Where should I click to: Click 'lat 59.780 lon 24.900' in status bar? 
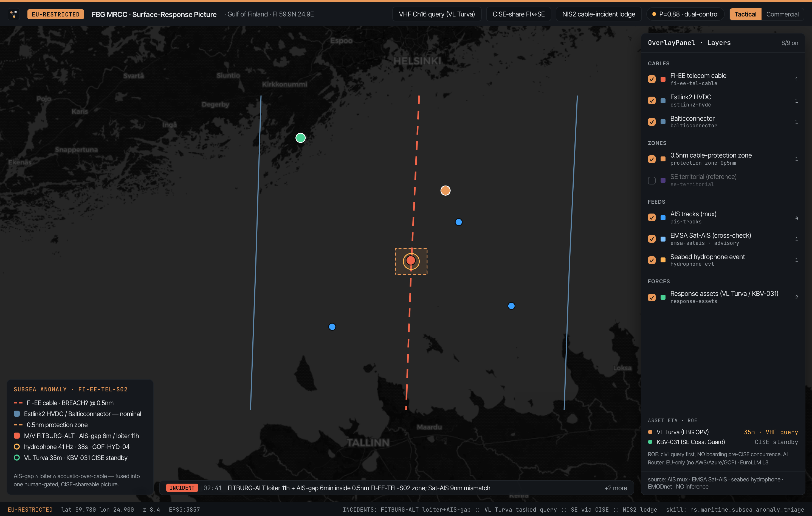pyautogui.click(x=97, y=510)
